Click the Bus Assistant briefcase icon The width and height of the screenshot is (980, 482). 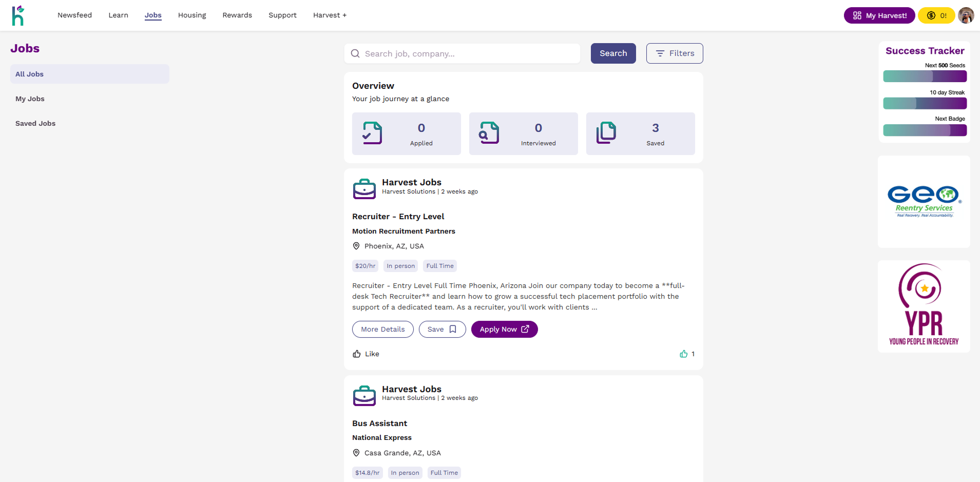pyautogui.click(x=364, y=396)
